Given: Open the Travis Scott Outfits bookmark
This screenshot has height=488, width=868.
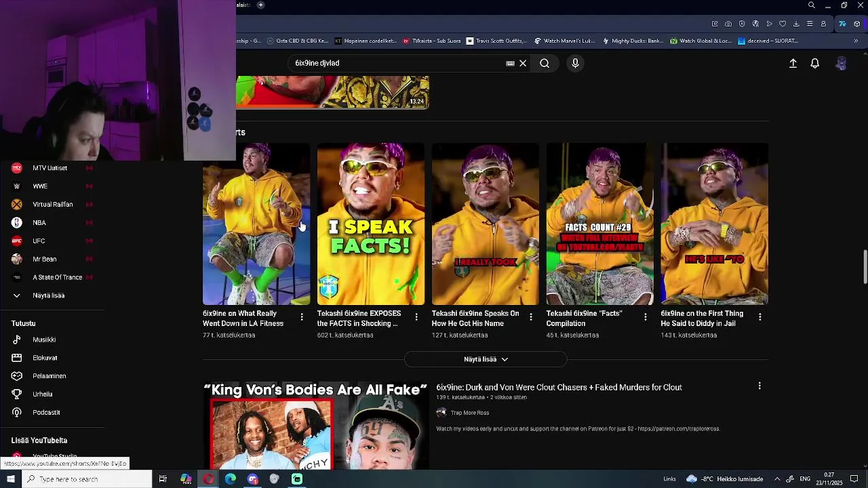Looking at the screenshot, I should click(496, 41).
